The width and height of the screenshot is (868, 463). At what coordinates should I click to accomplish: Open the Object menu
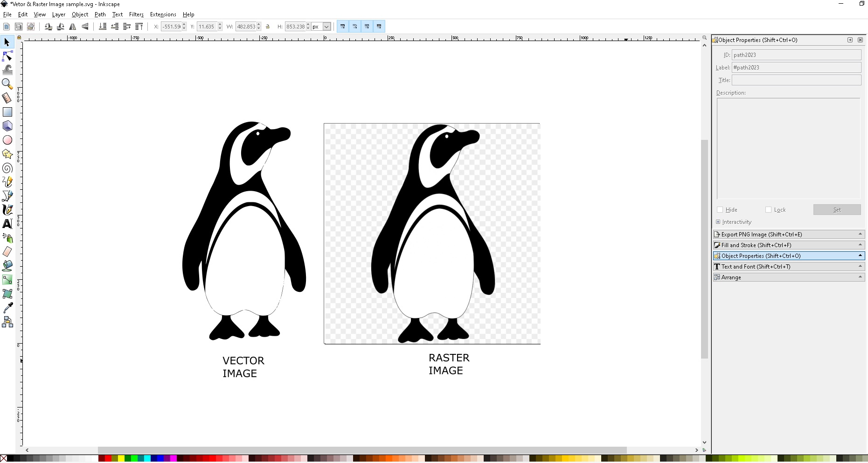[80, 14]
